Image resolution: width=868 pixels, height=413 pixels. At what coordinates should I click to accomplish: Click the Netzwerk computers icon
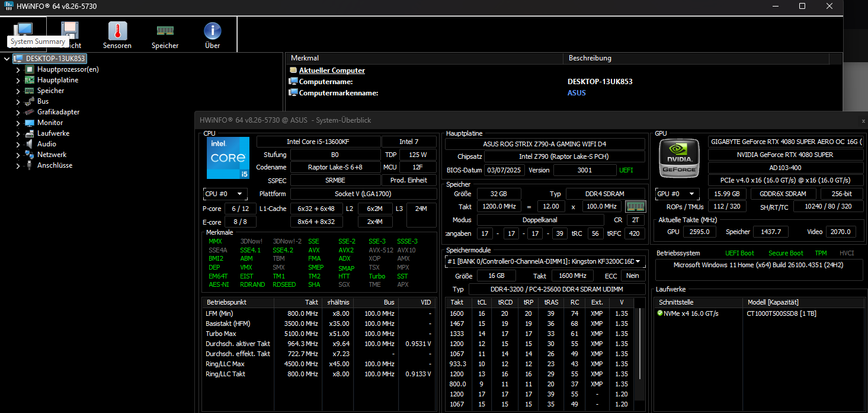pos(30,155)
